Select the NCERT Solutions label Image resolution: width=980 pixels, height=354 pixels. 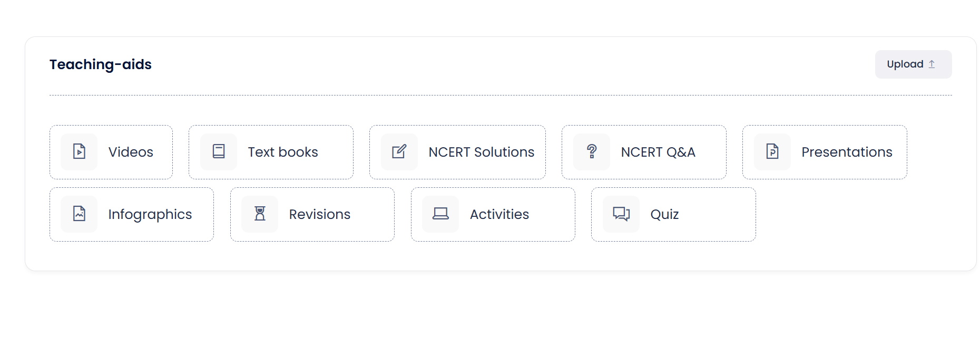click(482, 152)
